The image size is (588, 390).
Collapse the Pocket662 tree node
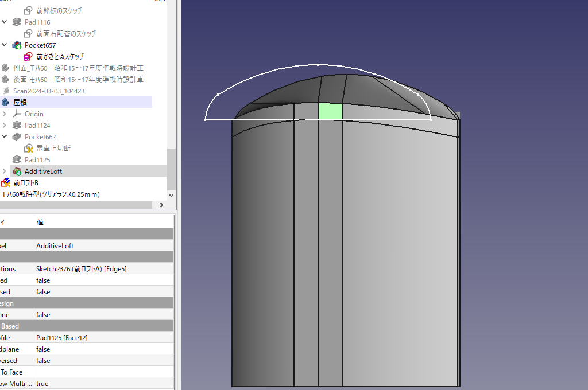(x=5, y=137)
